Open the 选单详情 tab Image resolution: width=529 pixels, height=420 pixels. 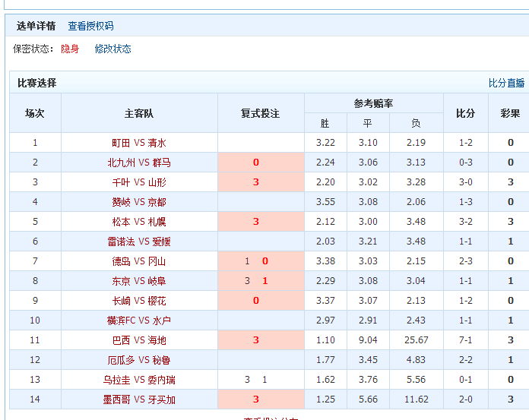coord(36,26)
